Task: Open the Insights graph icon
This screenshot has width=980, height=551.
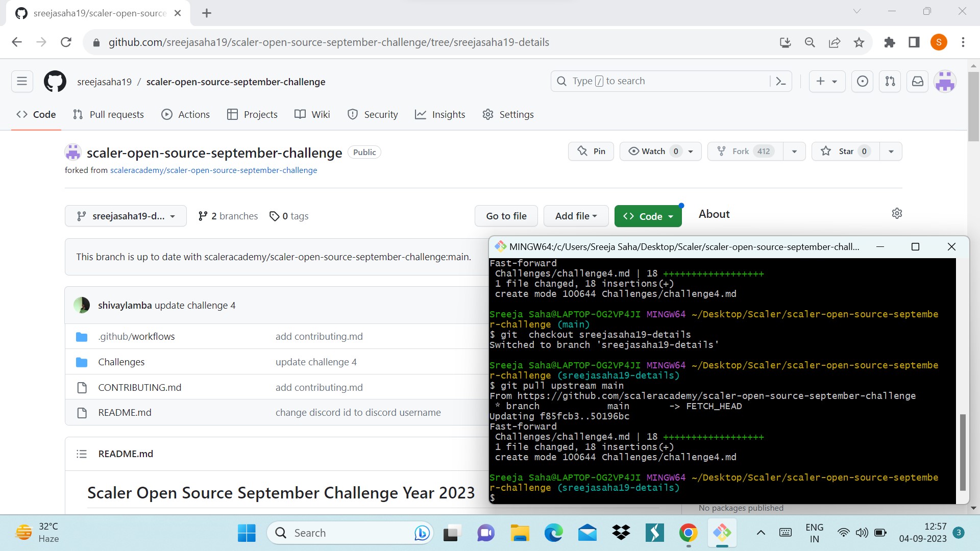Action: click(x=421, y=114)
